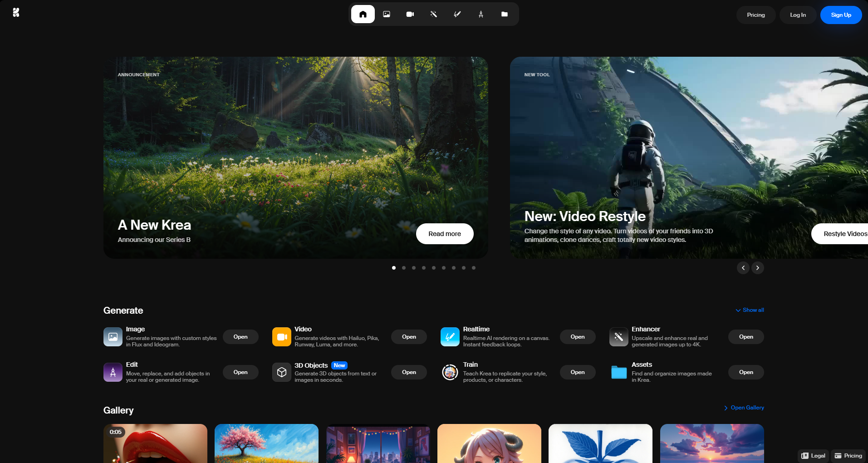Open the sunset clouds thumbnail
The image size is (868, 463).
[712, 443]
